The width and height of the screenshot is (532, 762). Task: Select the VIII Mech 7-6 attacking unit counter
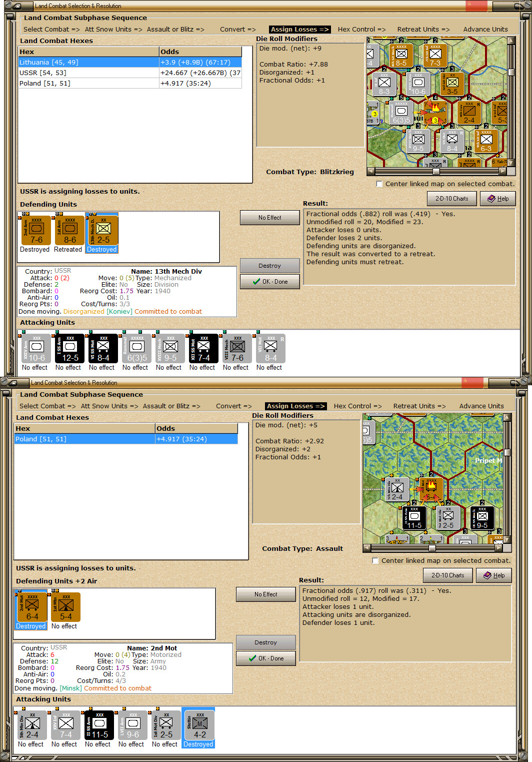236,348
